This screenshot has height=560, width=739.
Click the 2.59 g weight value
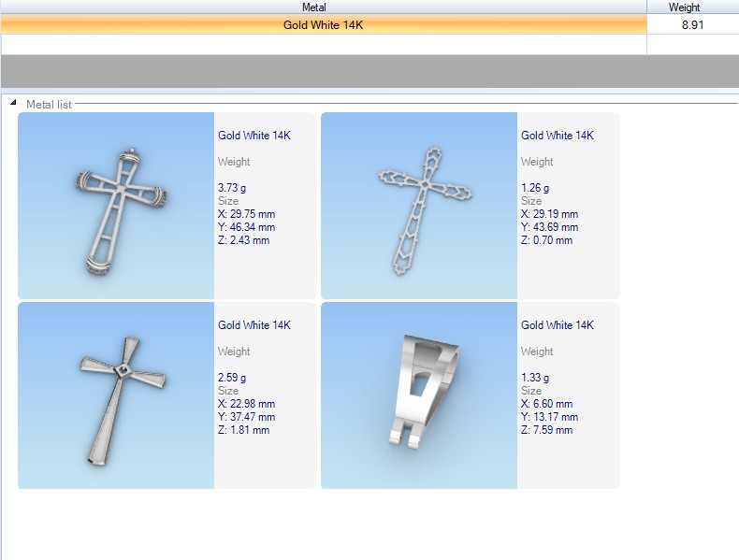pos(232,378)
